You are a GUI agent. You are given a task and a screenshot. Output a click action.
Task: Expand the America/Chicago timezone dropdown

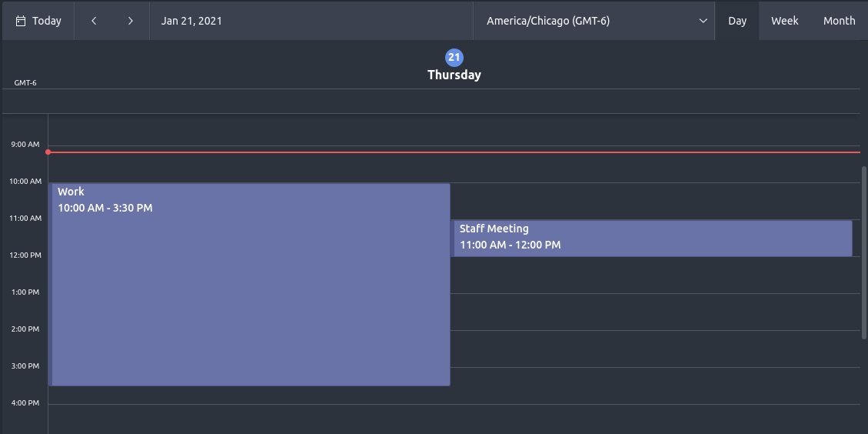tap(548, 21)
